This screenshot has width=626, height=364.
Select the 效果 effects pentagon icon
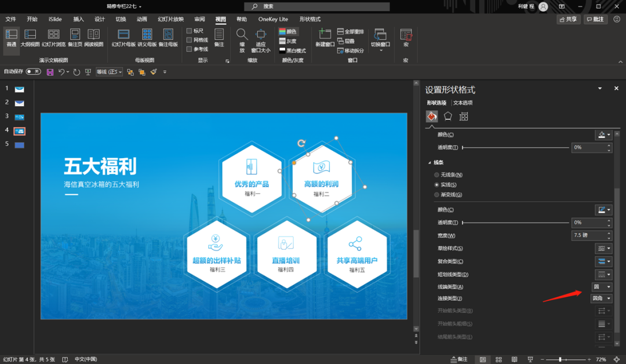(448, 116)
